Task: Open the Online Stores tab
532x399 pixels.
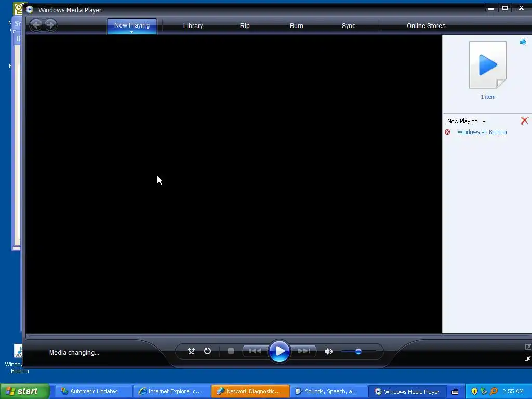Action: coord(426,26)
